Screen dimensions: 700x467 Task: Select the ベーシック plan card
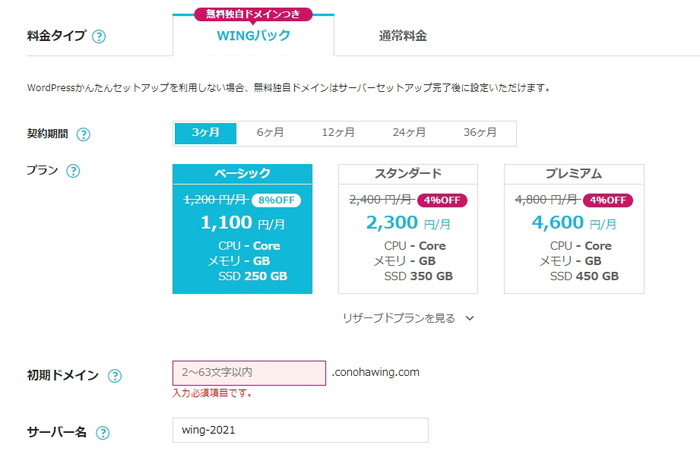[242, 229]
